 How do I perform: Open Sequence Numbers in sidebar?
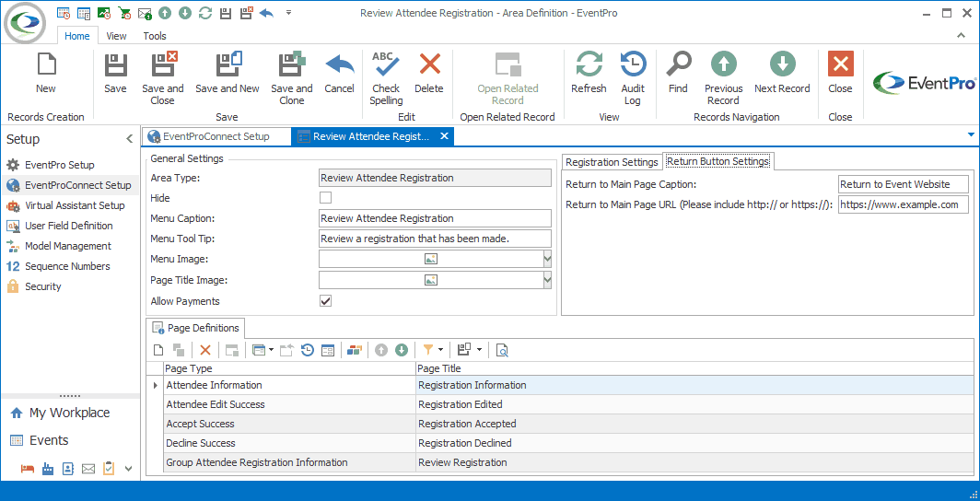[x=67, y=266]
